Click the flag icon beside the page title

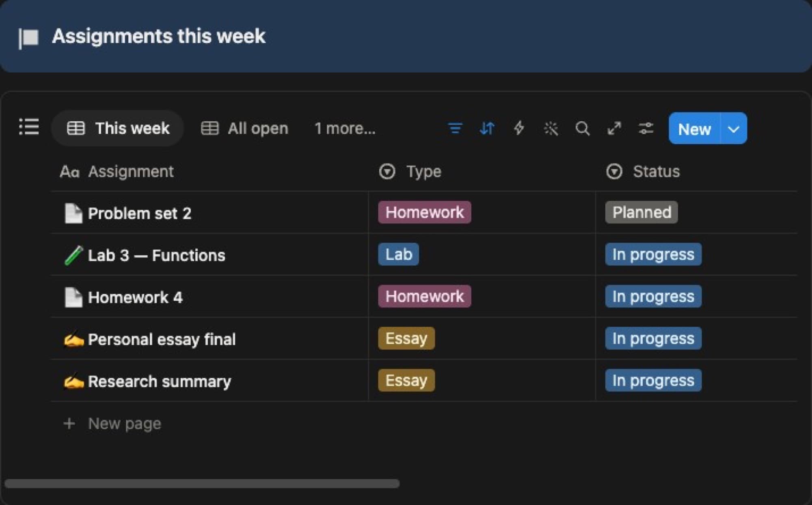pos(29,39)
